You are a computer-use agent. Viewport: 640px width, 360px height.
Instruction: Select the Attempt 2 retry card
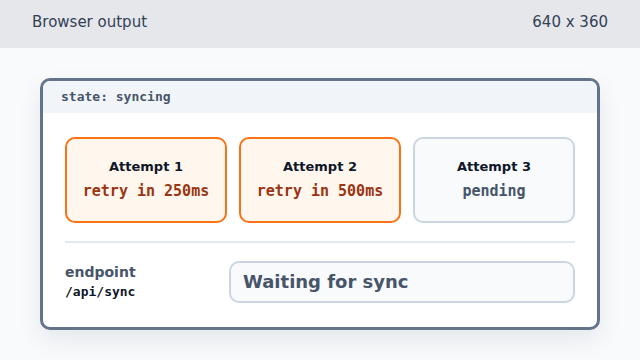[320, 180]
